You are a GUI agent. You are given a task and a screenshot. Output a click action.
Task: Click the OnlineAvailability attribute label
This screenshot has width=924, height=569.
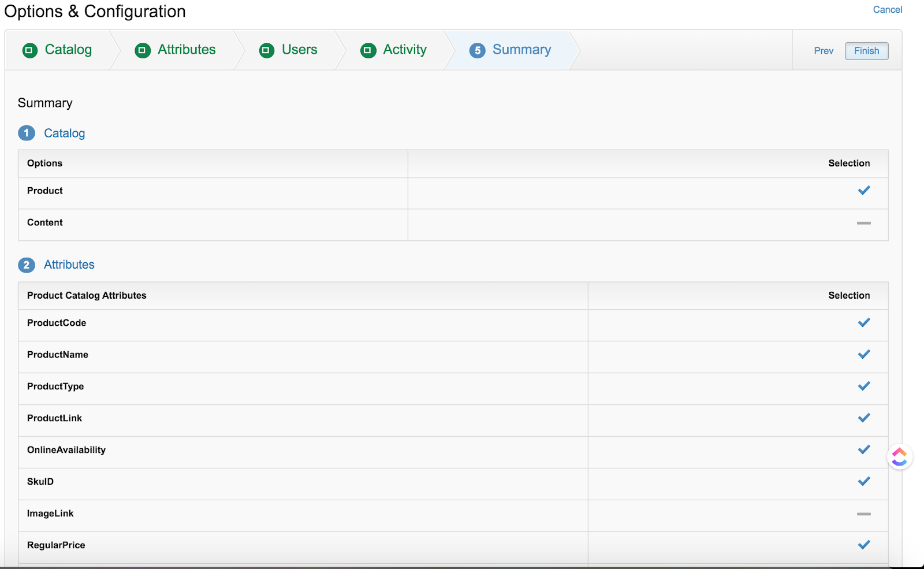[66, 450]
